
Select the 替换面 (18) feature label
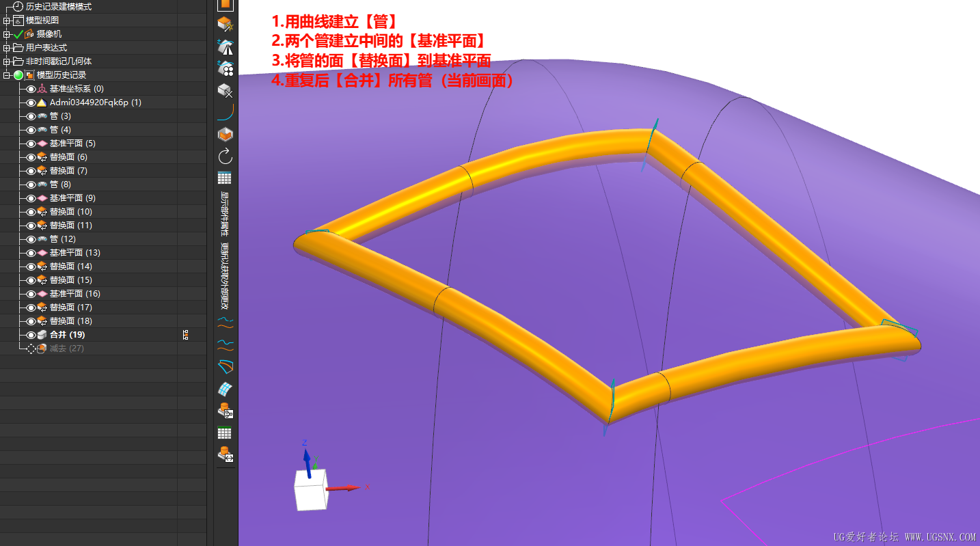(71, 321)
